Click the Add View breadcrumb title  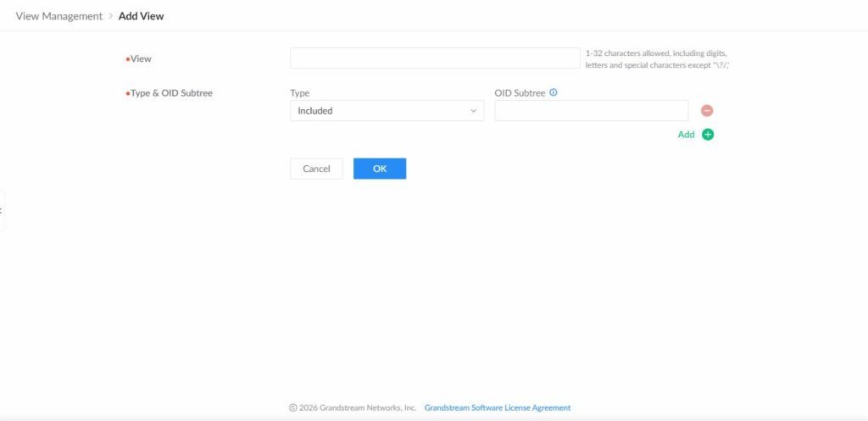pos(142,16)
